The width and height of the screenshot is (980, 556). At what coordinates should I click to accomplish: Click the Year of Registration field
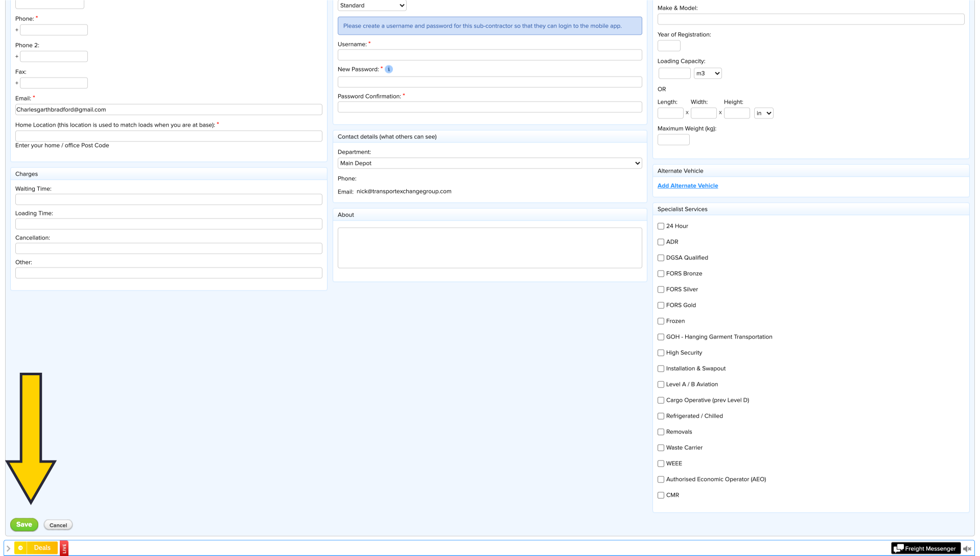pyautogui.click(x=669, y=46)
